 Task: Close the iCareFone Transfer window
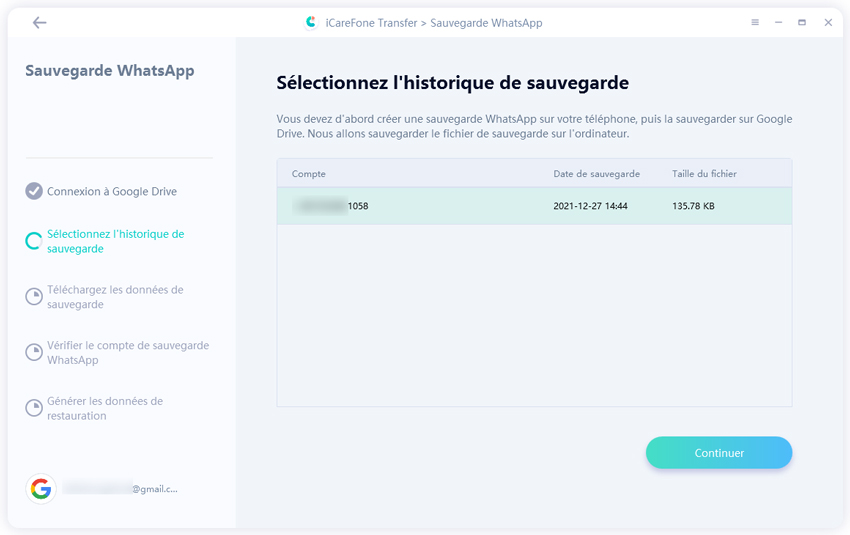[x=828, y=22]
